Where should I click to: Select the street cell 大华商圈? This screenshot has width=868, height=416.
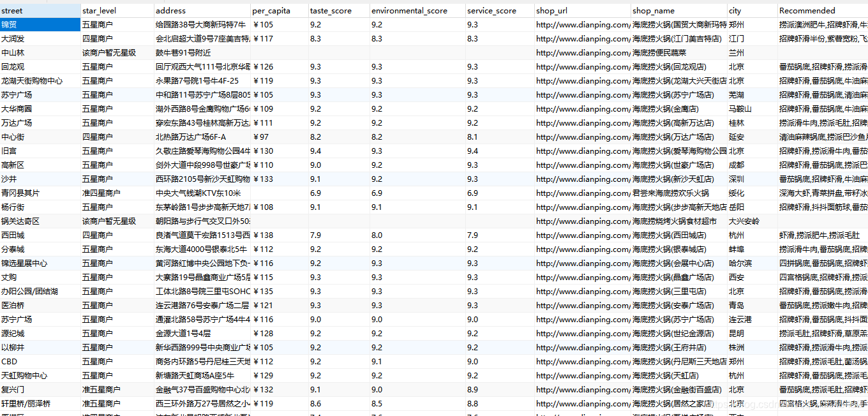[x=40, y=108]
